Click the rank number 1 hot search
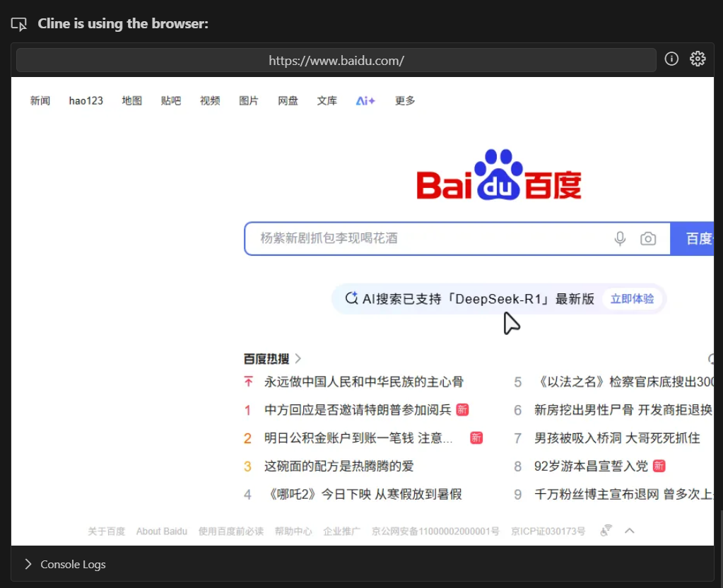 (x=247, y=410)
